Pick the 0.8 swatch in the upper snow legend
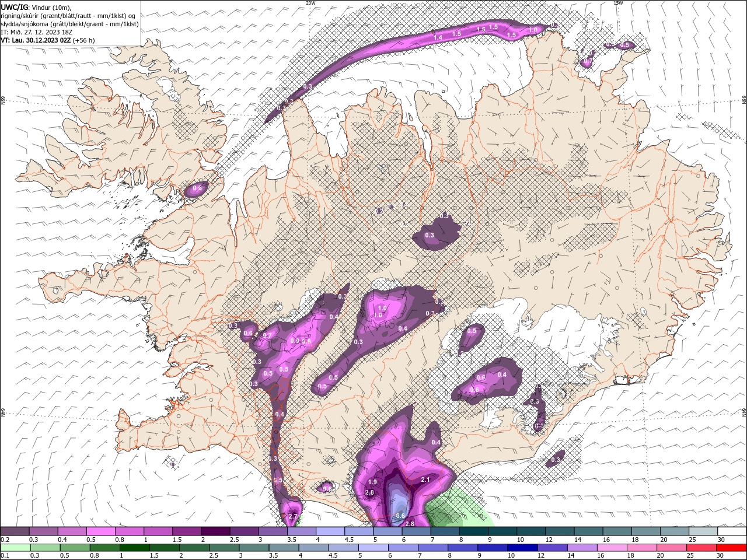Image resolution: width=747 pixels, height=560 pixels. tap(129, 531)
